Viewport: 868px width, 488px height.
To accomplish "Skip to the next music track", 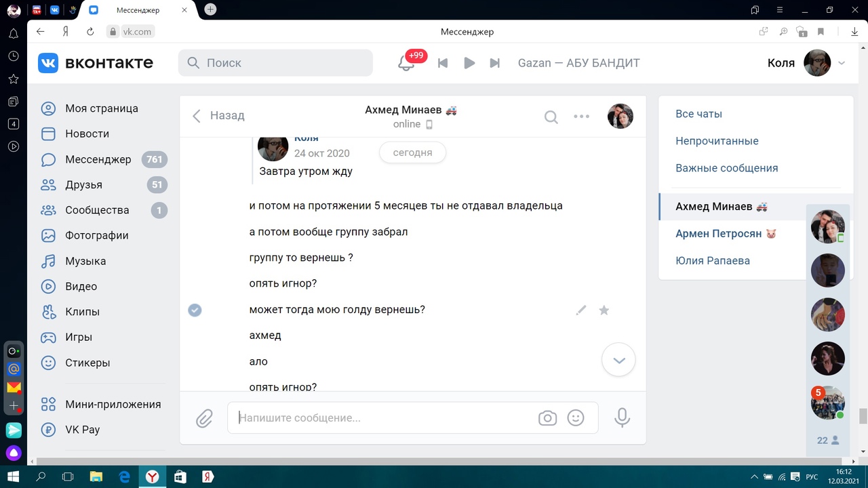I will 495,63.
